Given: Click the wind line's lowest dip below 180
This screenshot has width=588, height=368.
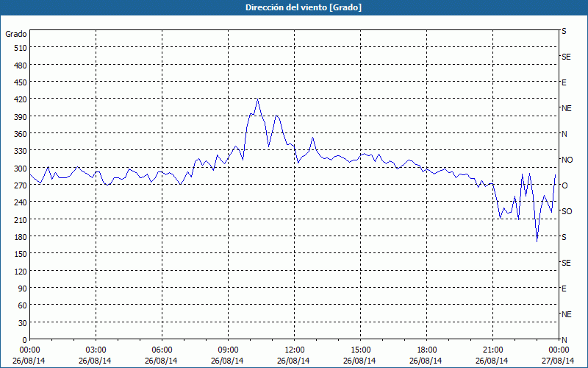Looking at the screenshot, I should tap(537, 241).
